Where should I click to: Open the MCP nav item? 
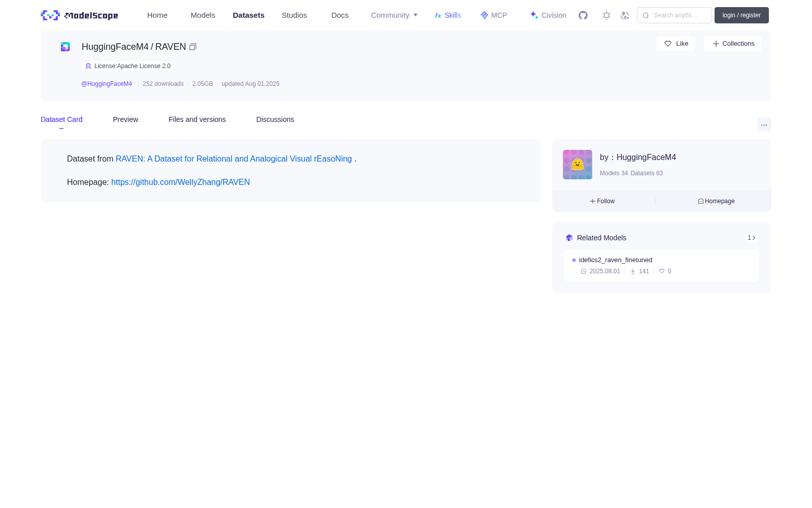pyautogui.click(x=494, y=15)
